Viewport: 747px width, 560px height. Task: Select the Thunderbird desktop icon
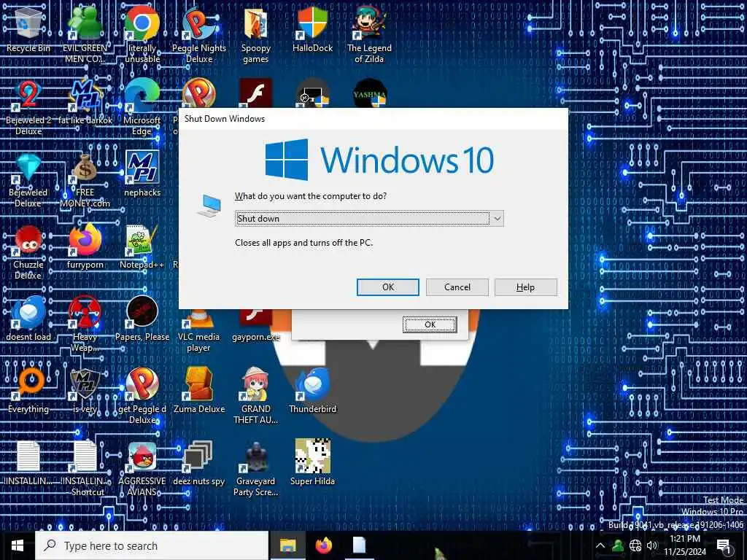pos(312,392)
